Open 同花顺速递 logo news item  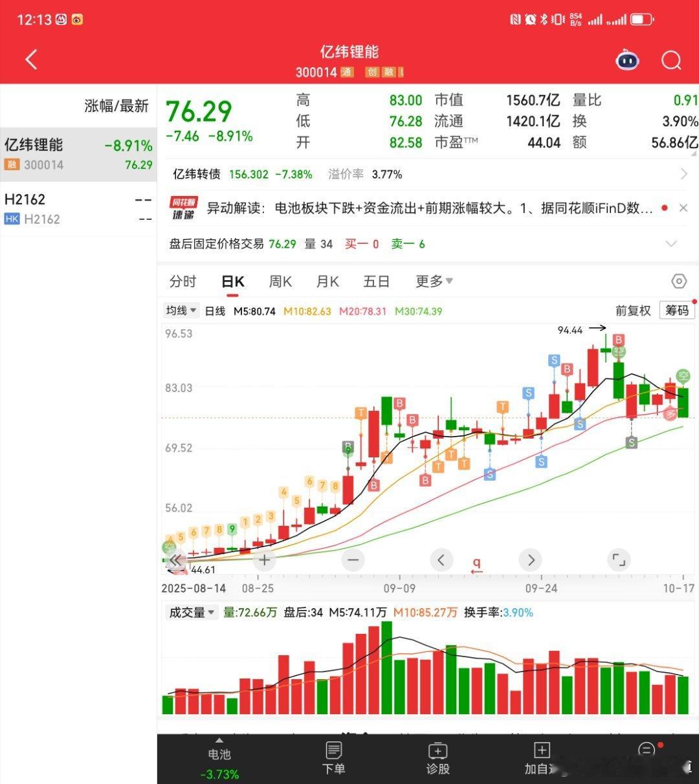click(183, 208)
